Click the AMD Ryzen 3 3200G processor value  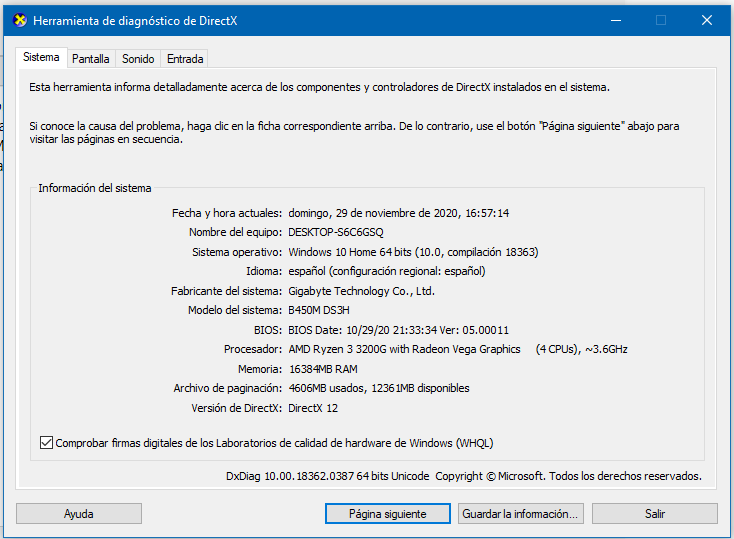coord(458,349)
